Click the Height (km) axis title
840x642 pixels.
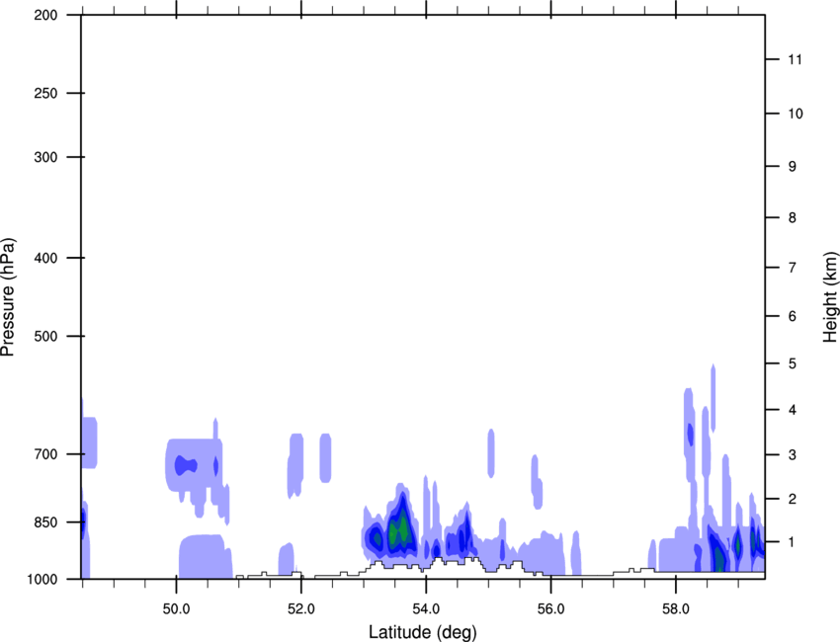tap(830, 297)
